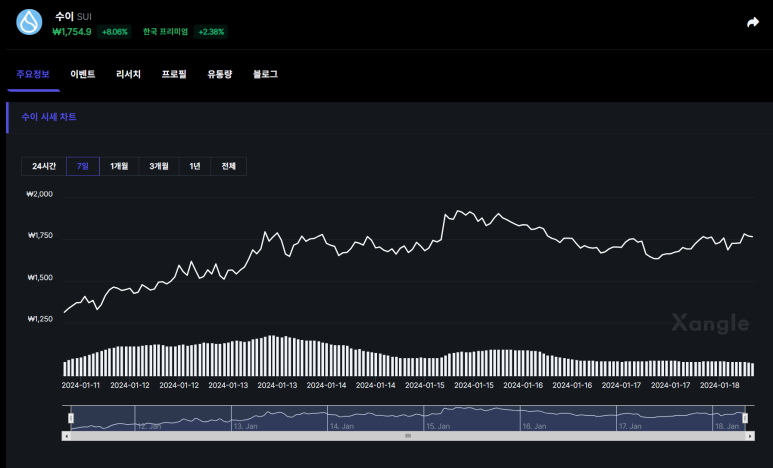Choose the 3개월 chart range
The height and width of the screenshot is (468, 773).
coord(159,166)
